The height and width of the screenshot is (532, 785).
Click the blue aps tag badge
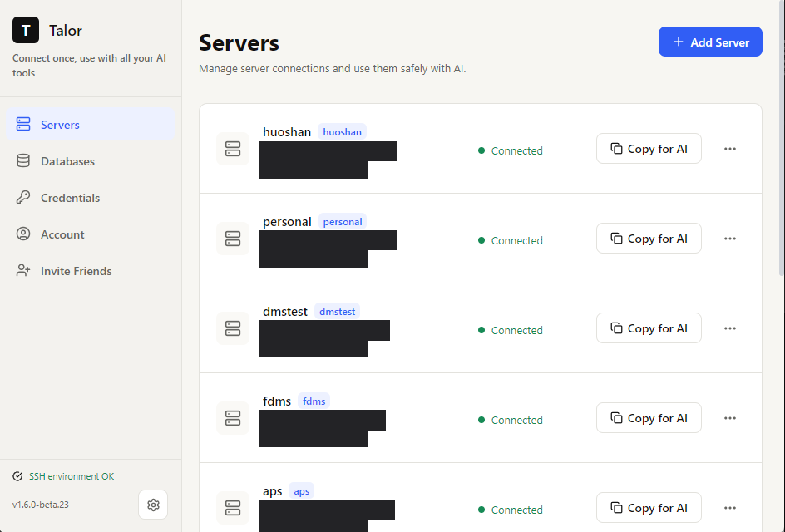click(x=301, y=491)
